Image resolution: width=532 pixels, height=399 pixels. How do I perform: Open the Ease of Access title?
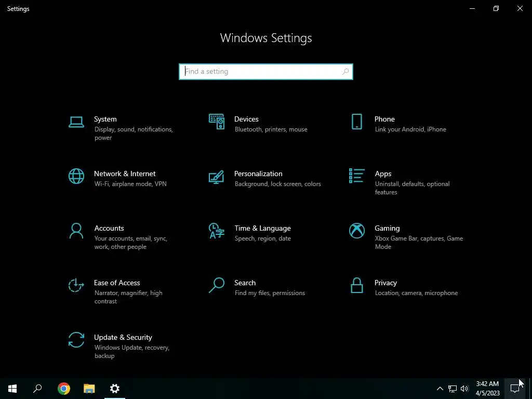(x=117, y=283)
